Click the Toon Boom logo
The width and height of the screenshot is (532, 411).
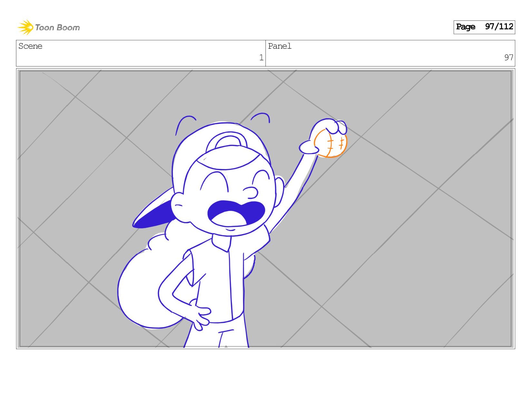[48, 27]
